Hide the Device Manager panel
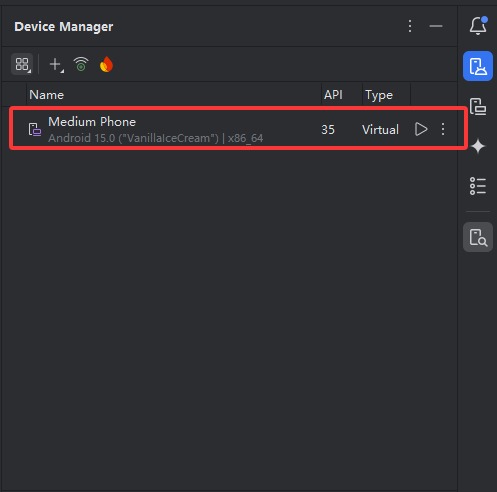Viewport: 497px width, 492px height. 436,26
